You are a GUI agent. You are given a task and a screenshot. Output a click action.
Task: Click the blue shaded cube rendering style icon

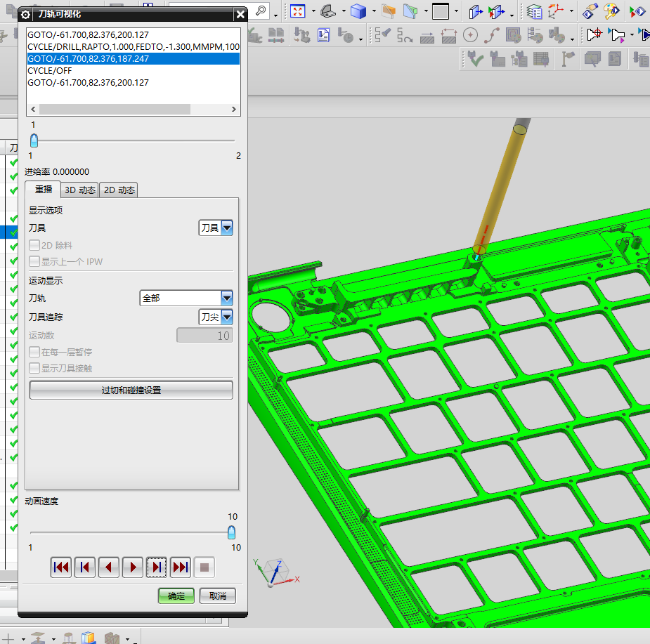tap(358, 11)
